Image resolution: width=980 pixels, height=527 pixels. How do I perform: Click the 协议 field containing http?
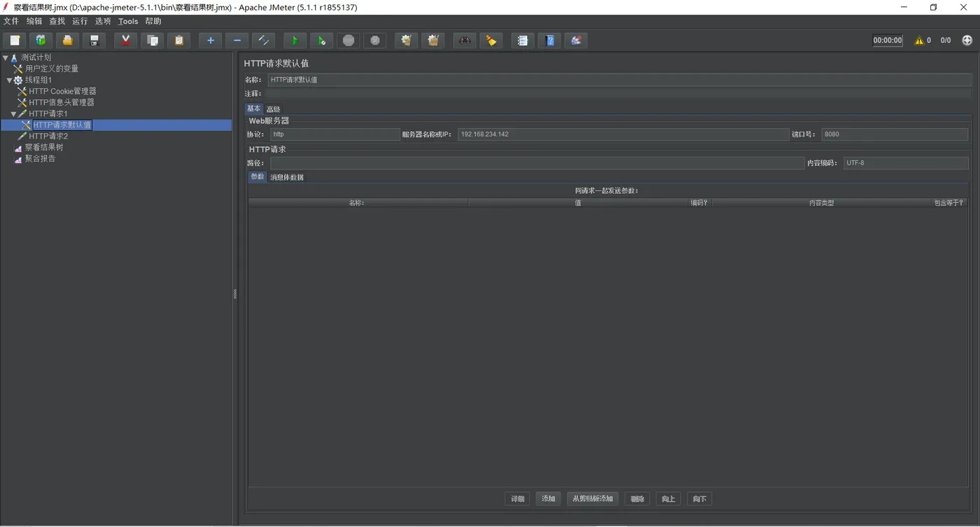[x=335, y=134]
